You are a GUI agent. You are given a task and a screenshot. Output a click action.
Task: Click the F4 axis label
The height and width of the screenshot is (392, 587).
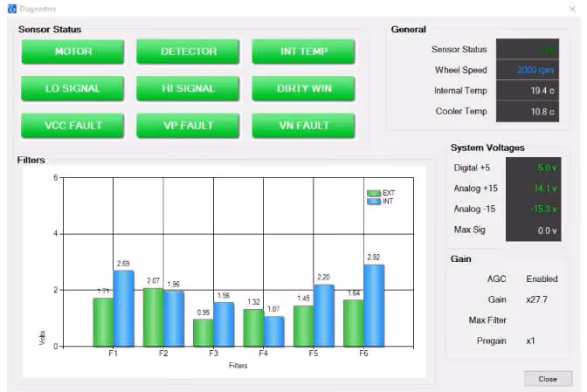click(263, 354)
